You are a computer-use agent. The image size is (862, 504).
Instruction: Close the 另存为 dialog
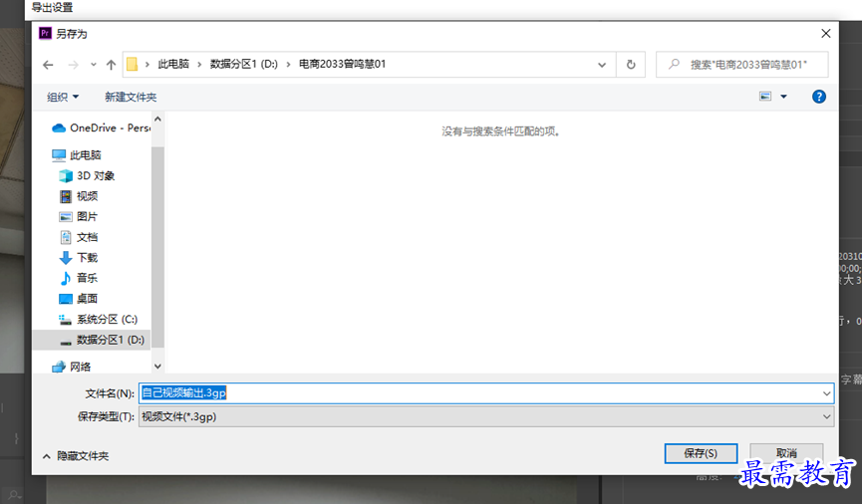[826, 34]
